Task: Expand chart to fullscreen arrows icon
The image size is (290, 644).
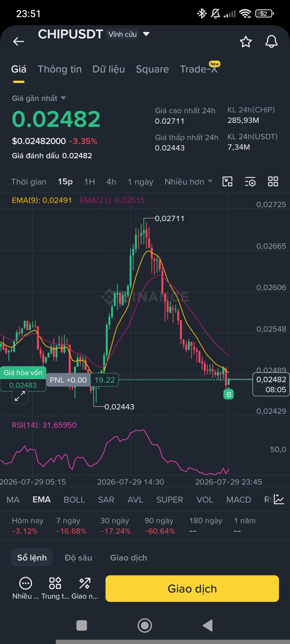Action: [20, 396]
